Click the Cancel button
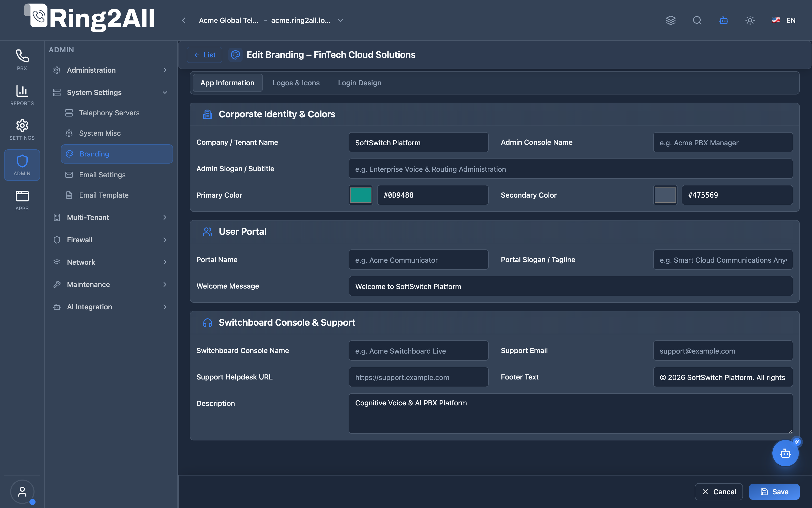Viewport: 812px width, 508px height. pyautogui.click(x=719, y=492)
